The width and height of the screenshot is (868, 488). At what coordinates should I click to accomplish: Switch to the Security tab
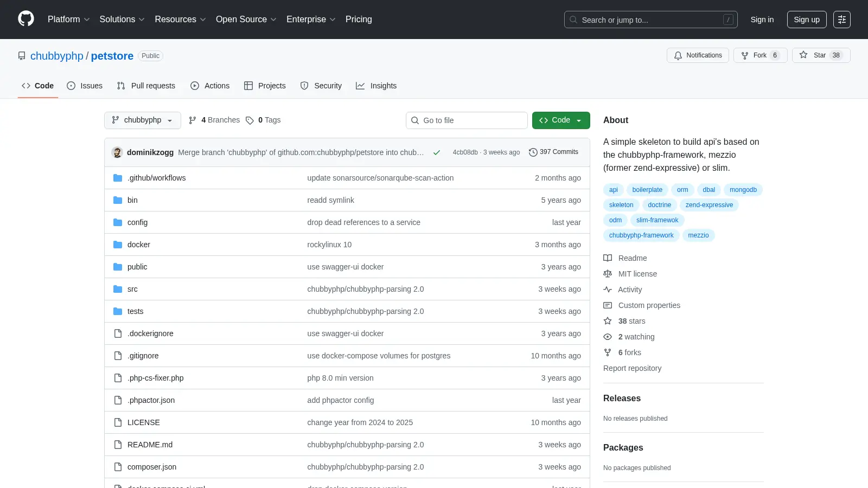pyautogui.click(x=321, y=86)
